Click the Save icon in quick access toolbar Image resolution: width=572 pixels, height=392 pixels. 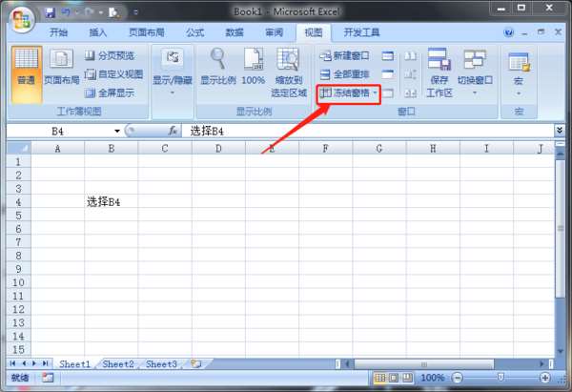pos(50,12)
